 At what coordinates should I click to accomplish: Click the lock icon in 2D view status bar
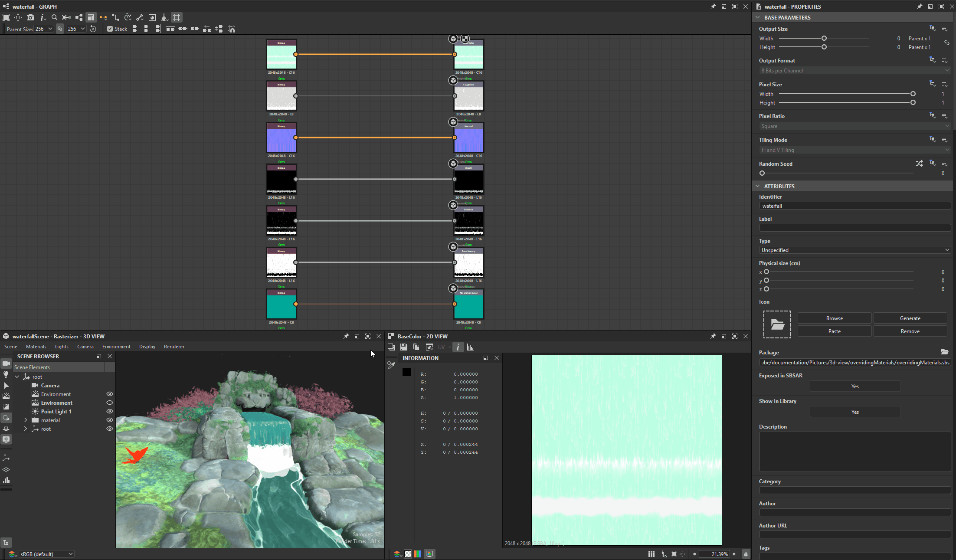pos(746,554)
